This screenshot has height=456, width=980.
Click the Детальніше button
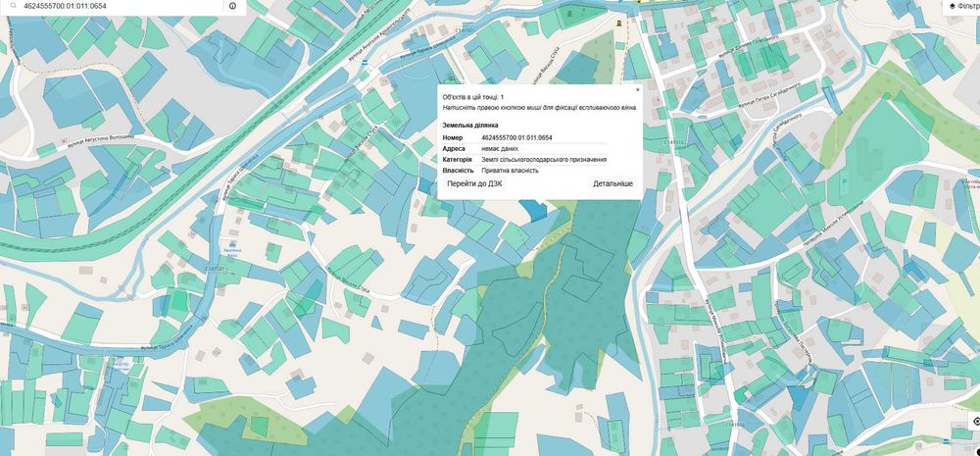[613, 184]
